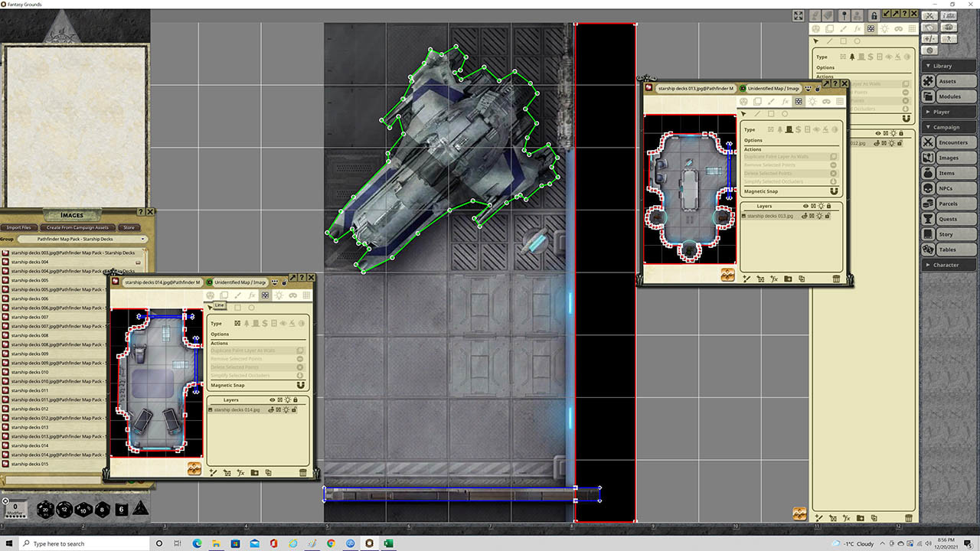Click the Import Files button
This screenshot has width=980, height=551.
pos(18,227)
